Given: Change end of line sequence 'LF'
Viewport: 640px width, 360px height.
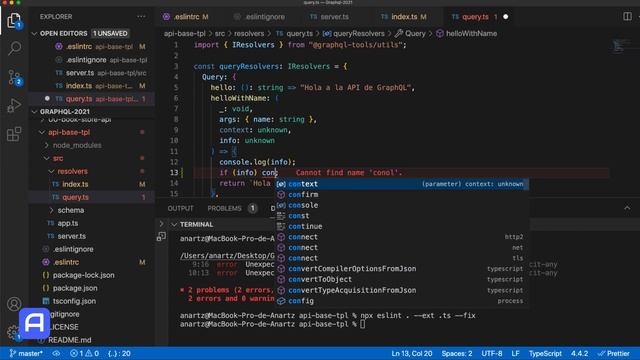Looking at the screenshot, I should pyautogui.click(x=516, y=353).
